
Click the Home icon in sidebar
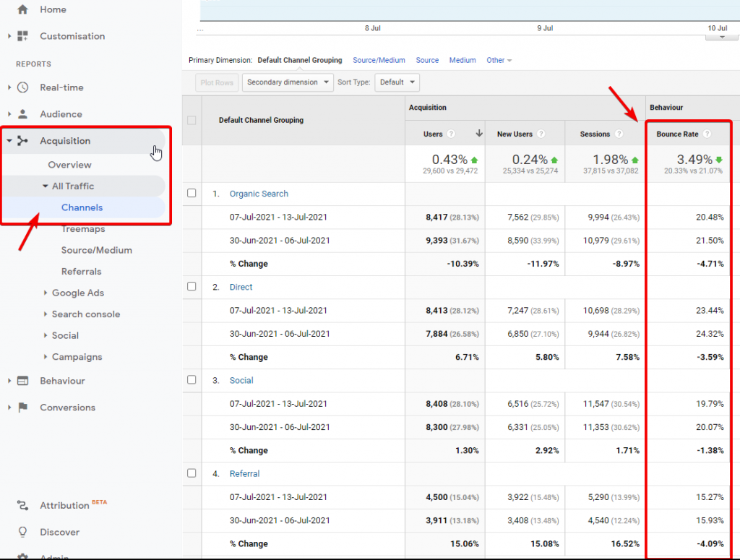(22, 9)
